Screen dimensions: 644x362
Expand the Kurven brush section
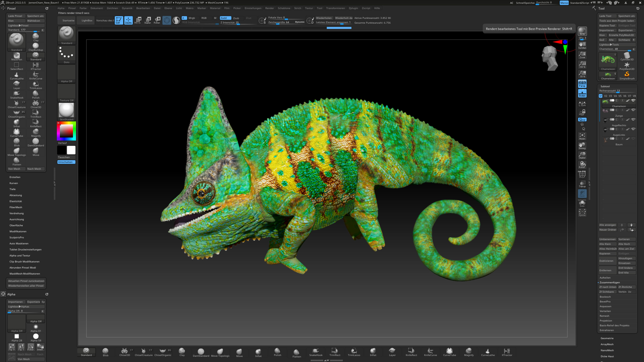point(13,183)
